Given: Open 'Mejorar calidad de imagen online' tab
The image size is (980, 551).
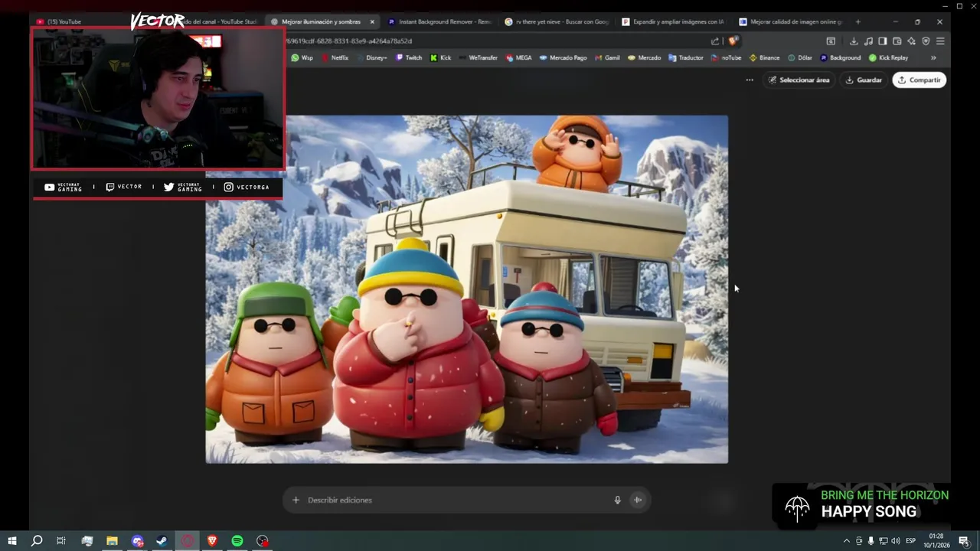Looking at the screenshot, I should pyautogui.click(x=791, y=21).
